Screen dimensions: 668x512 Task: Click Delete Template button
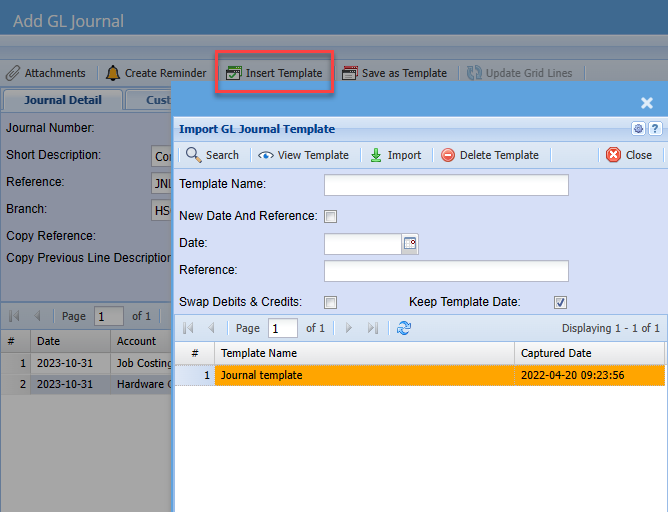click(x=490, y=155)
